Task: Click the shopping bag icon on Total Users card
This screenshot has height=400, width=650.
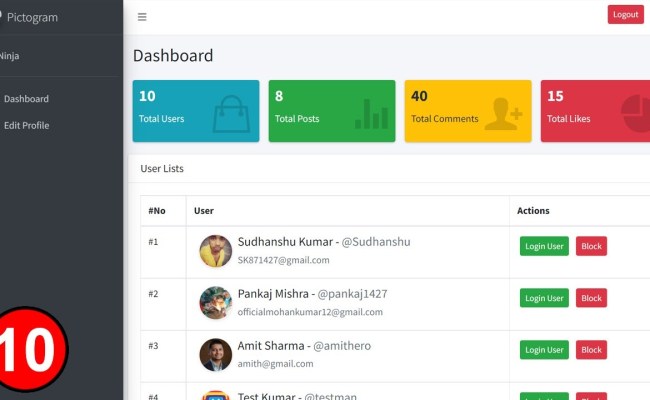Action: [x=231, y=114]
